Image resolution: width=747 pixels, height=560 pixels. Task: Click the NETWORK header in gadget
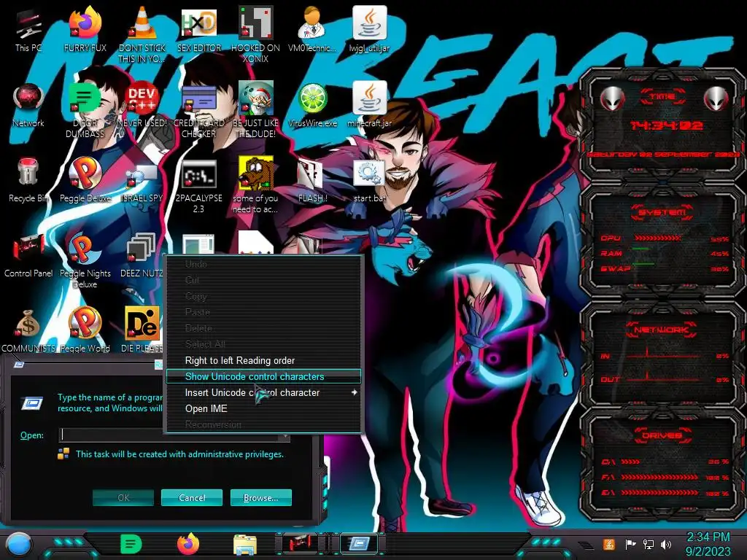point(661,329)
